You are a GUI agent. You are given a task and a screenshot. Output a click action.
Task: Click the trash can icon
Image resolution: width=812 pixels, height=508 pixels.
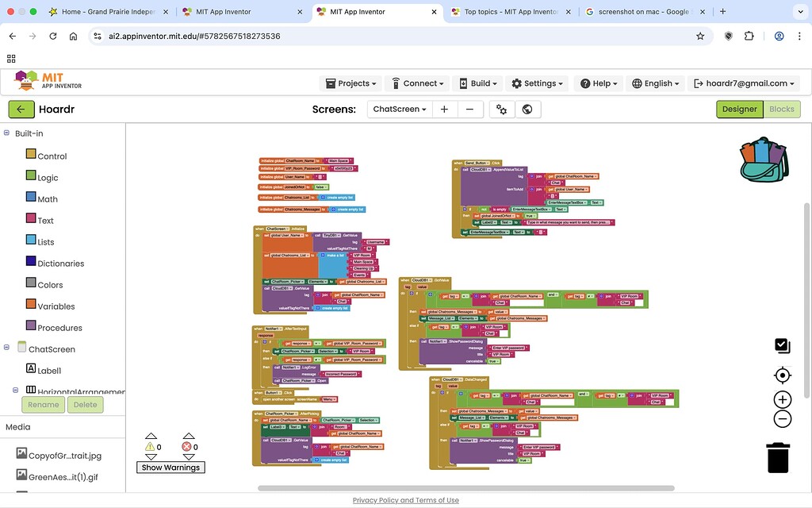pos(778,458)
